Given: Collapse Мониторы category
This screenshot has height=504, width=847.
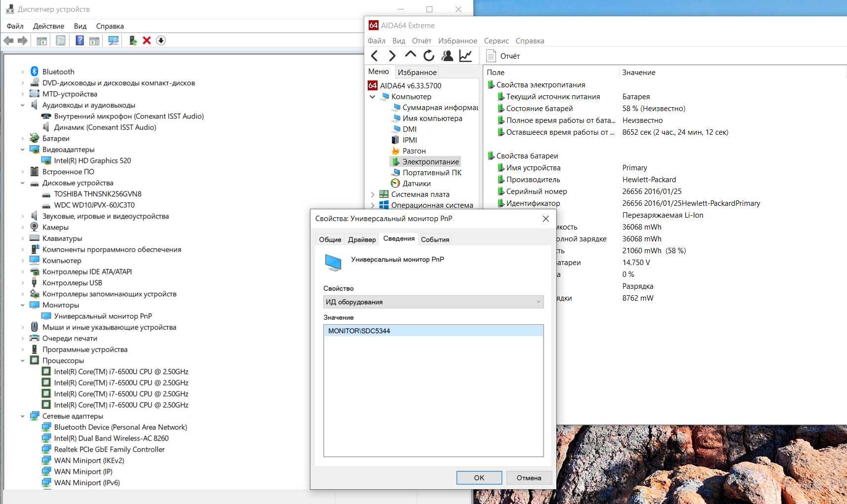Looking at the screenshot, I should [x=23, y=305].
